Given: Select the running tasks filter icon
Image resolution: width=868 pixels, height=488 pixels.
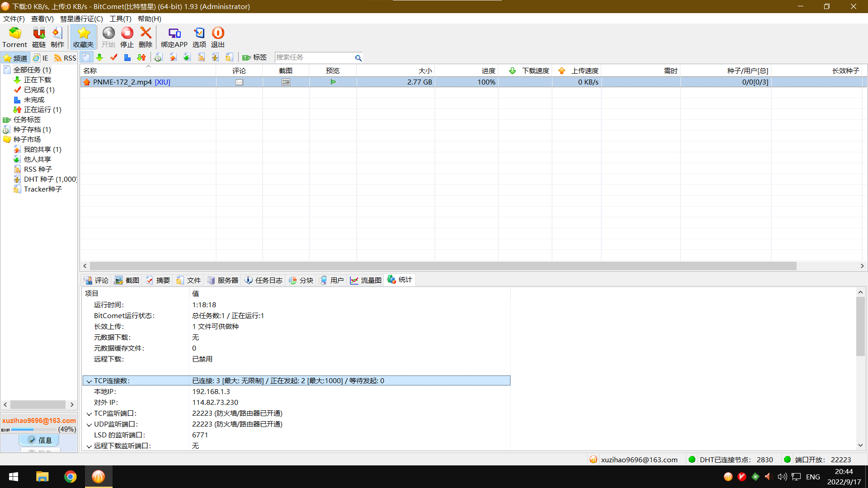Looking at the screenshot, I should [142, 57].
